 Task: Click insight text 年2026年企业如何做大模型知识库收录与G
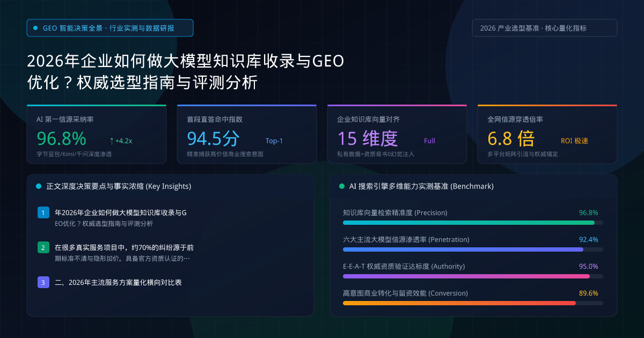(x=121, y=213)
